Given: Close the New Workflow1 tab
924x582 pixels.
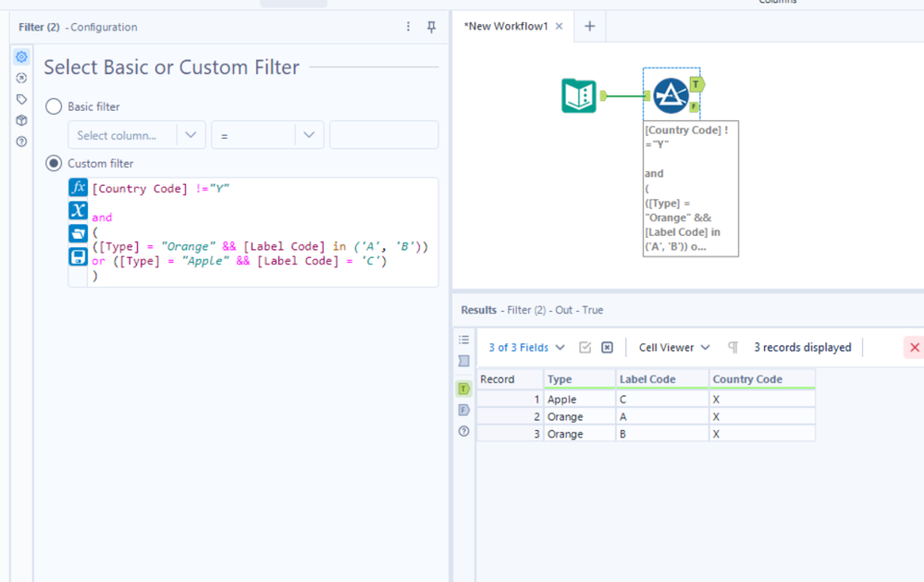Looking at the screenshot, I should pos(560,27).
